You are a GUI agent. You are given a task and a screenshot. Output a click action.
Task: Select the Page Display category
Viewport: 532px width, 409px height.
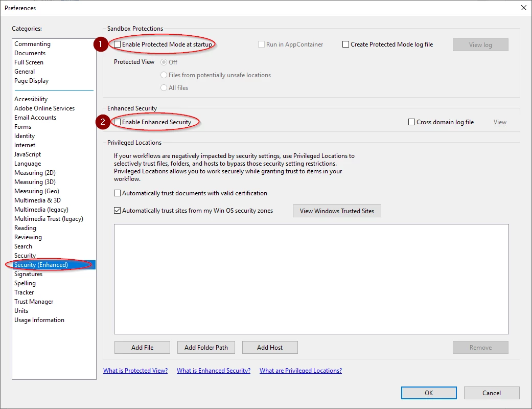(x=32, y=81)
